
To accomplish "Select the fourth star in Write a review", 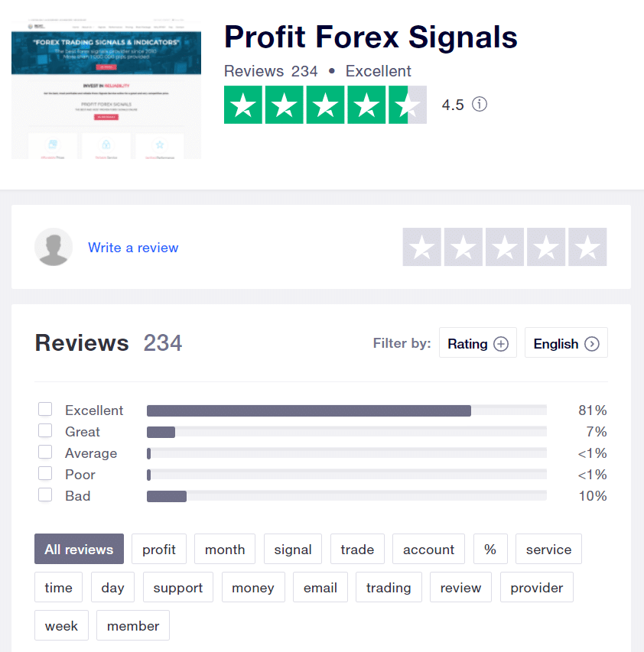I will click(x=546, y=247).
